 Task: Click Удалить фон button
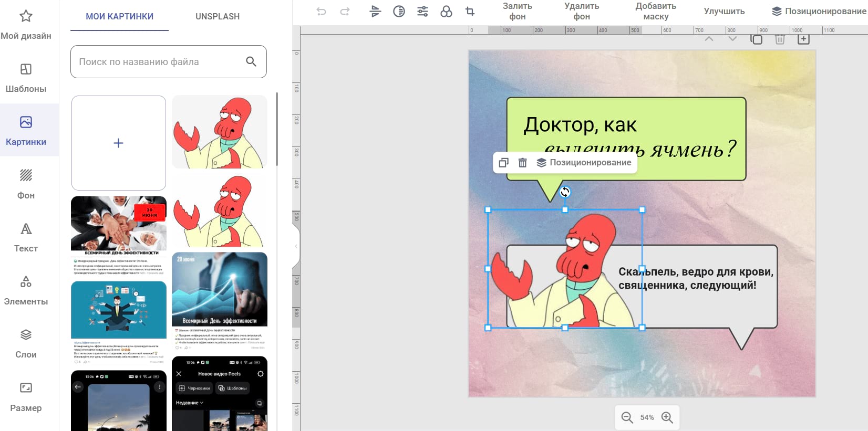tap(582, 11)
